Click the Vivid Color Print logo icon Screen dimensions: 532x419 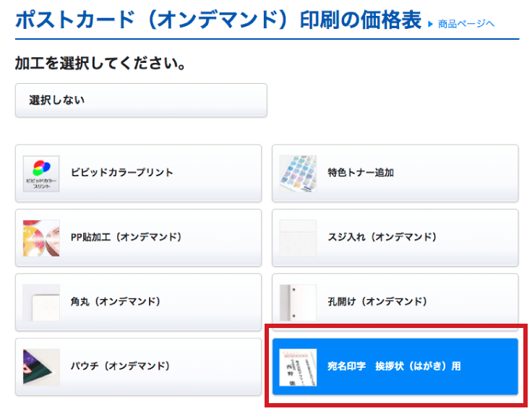[41, 173]
